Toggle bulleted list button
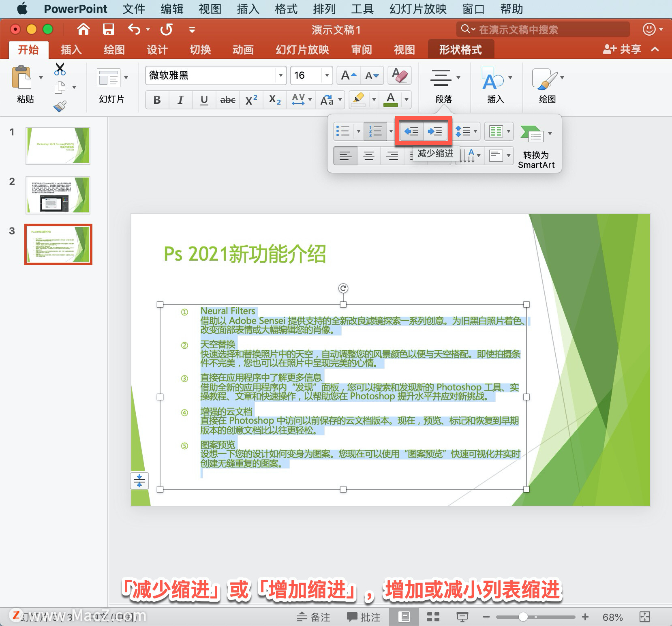The width and height of the screenshot is (672, 626). [x=343, y=131]
